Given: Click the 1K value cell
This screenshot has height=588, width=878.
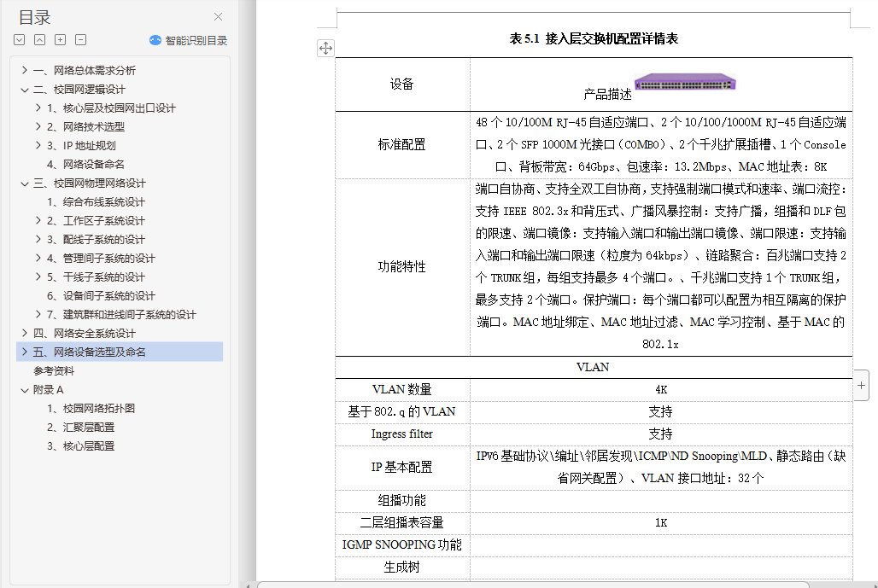Looking at the screenshot, I should (661, 522).
